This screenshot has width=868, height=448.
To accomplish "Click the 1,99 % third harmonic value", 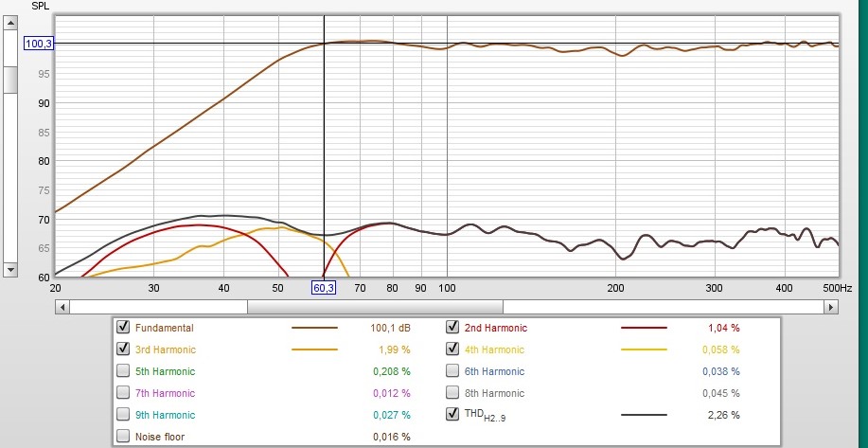I will pyautogui.click(x=394, y=350).
